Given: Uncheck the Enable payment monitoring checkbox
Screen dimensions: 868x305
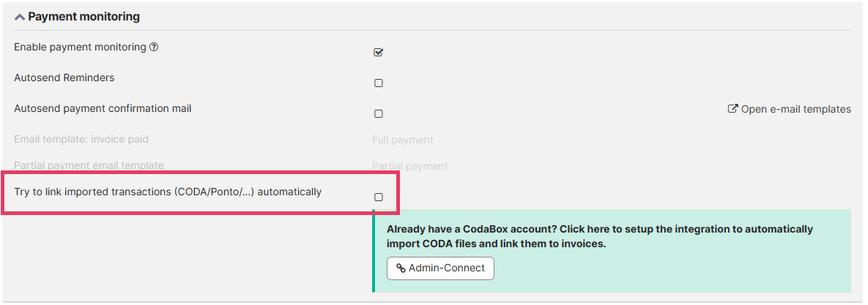Looking at the screenshot, I should pyautogui.click(x=379, y=53).
